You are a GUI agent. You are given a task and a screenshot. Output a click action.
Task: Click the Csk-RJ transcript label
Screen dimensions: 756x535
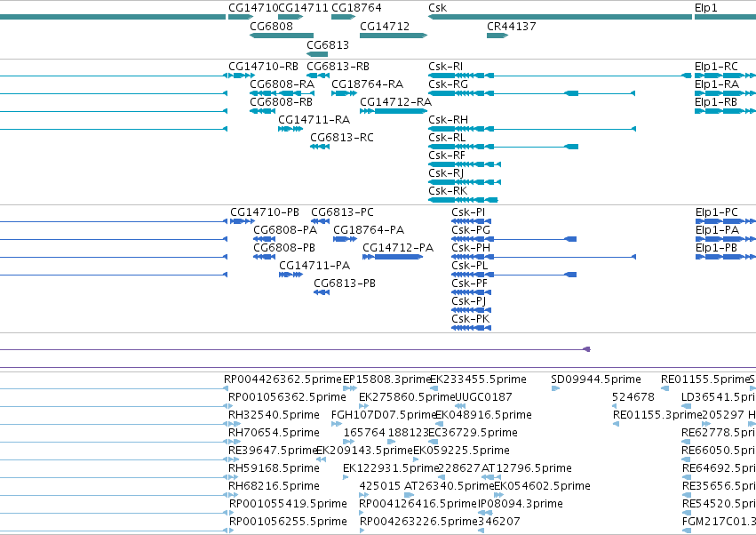[x=446, y=173]
